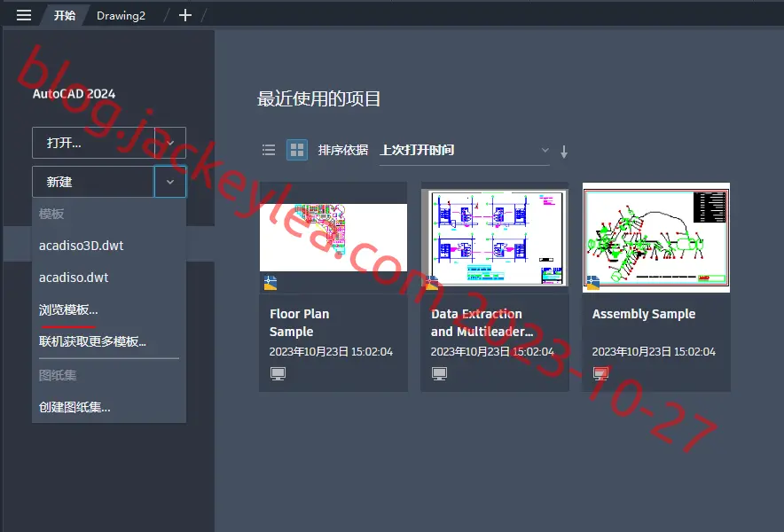The image size is (784, 532).
Task: Select 浏览模板... menu entry
Action: [x=109, y=309]
